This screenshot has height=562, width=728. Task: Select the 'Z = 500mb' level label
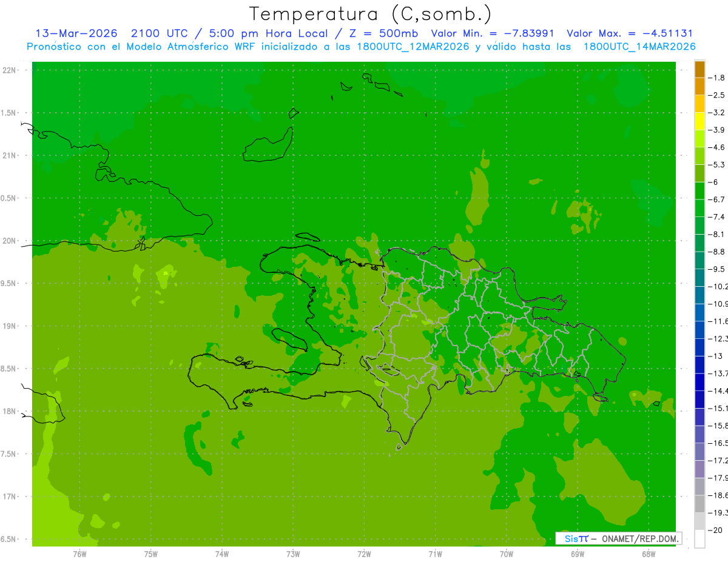pyautogui.click(x=381, y=33)
